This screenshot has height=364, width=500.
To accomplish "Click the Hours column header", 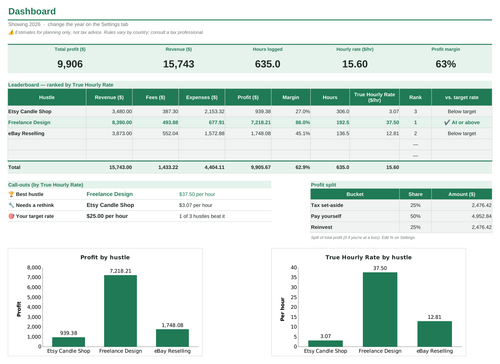I will [x=330, y=97].
